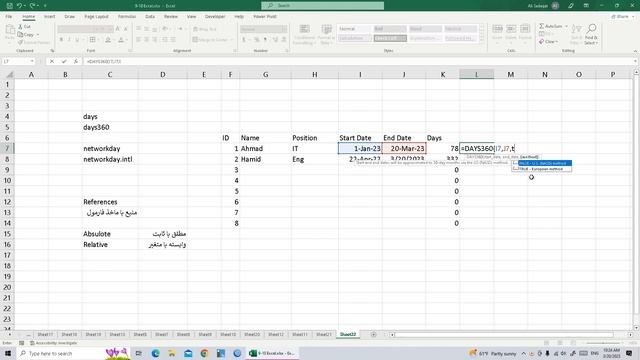640x360 pixels.
Task: Click the Copy button in Clipboard group
Action: (x=27, y=35)
